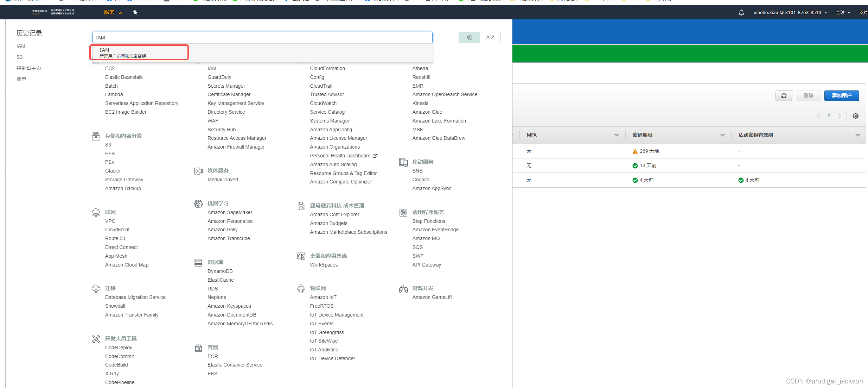The height and width of the screenshot is (388, 868).
Task: Open S3 from history list
Action: (x=19, y=57)
